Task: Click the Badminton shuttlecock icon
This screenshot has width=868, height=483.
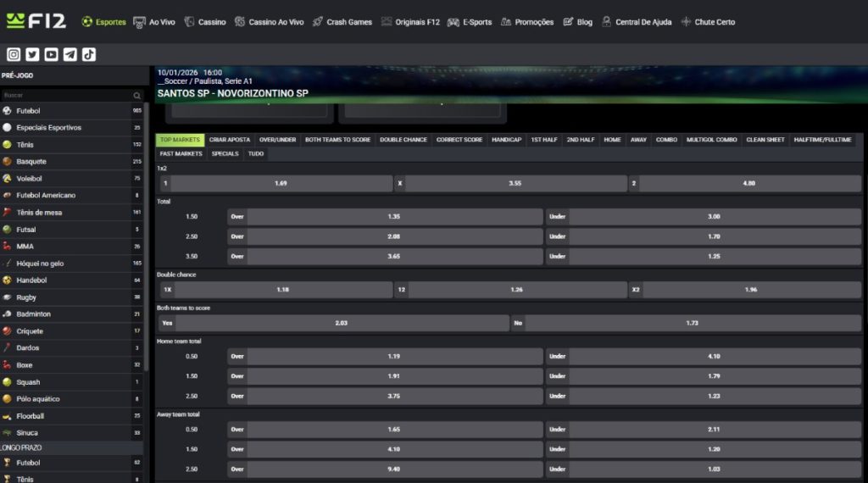Action: tap(7, 314)
